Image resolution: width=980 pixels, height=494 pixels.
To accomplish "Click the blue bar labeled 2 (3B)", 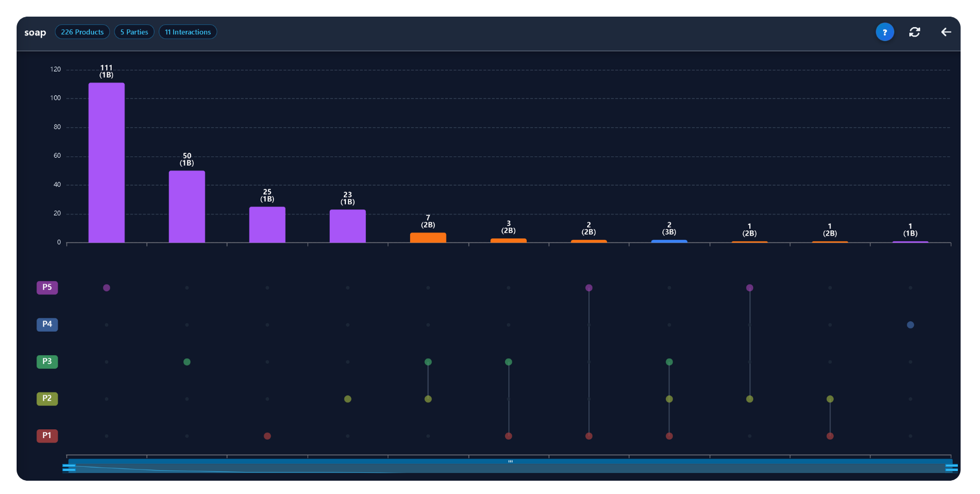I will tap(669, 241).
